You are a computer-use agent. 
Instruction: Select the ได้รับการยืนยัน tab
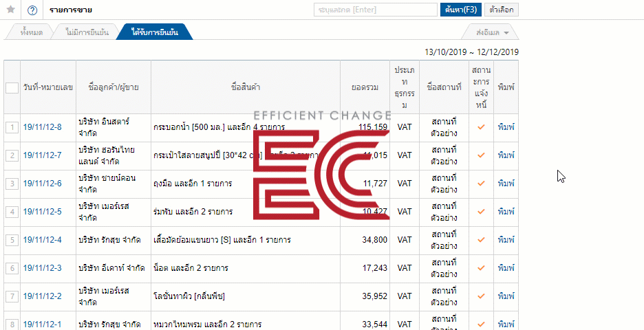(155, 32)
